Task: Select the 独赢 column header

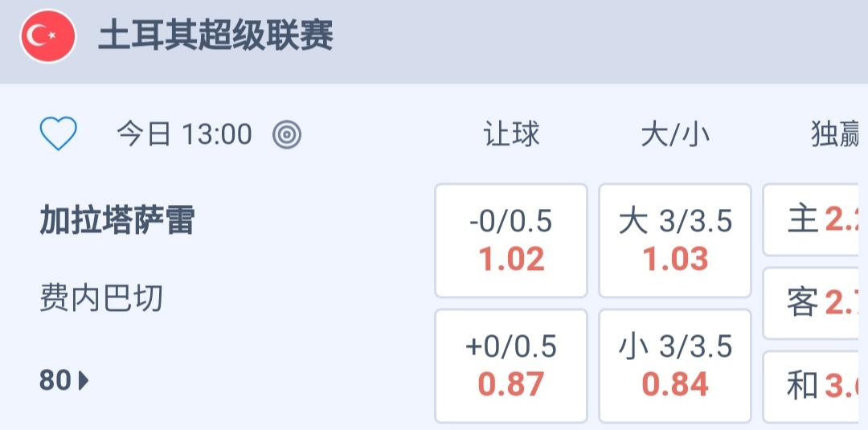Action: [x=837, y=135]
